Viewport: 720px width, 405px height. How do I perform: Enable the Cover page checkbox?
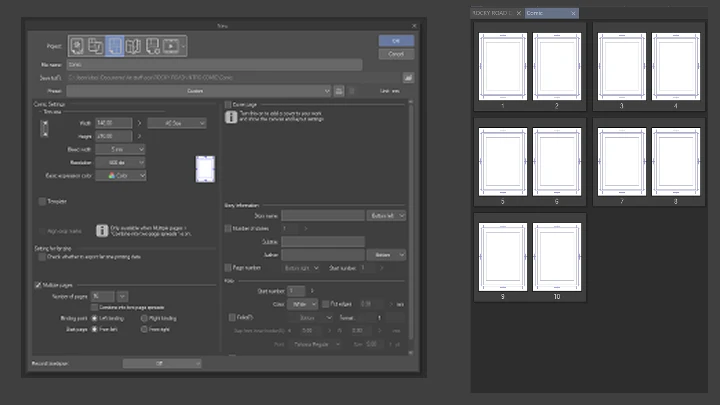228,104
